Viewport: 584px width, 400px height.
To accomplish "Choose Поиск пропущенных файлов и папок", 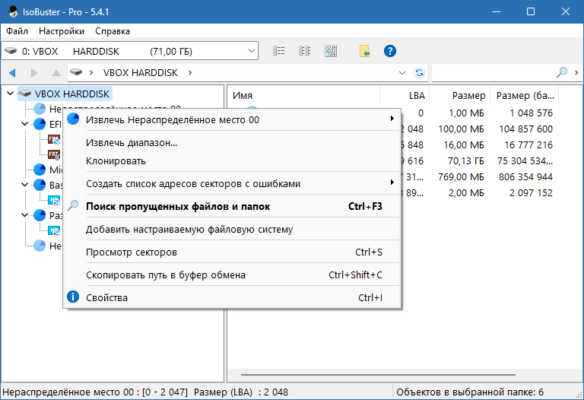I will point(232,206).
